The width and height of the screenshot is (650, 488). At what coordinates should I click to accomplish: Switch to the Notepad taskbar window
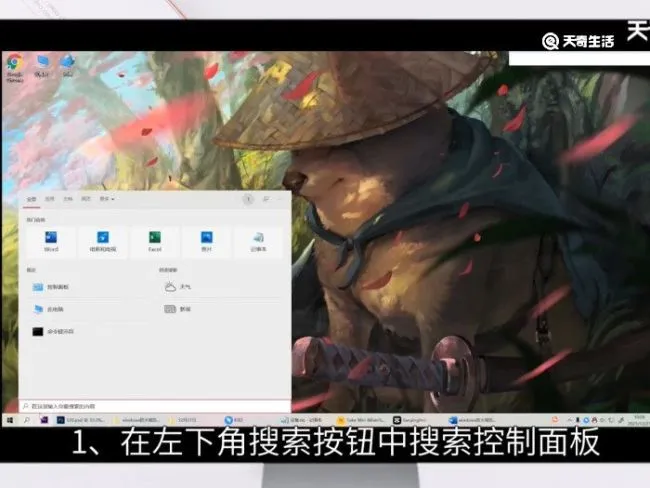click(x=301, y=420)
